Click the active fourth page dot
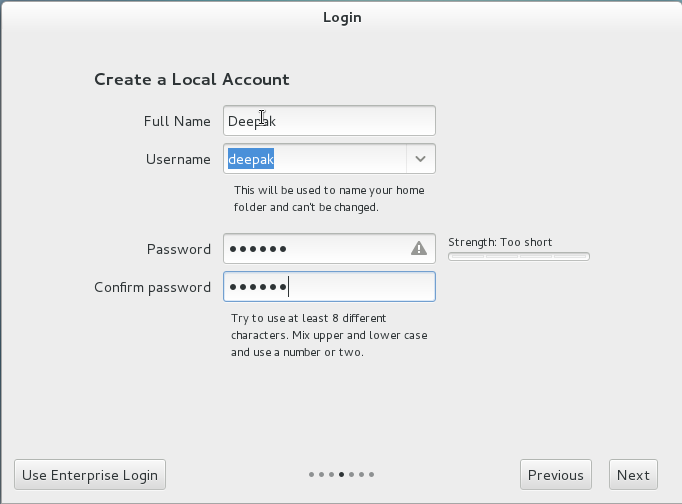Viewport: 682px width, 504px height. click(x=342, y=475)
